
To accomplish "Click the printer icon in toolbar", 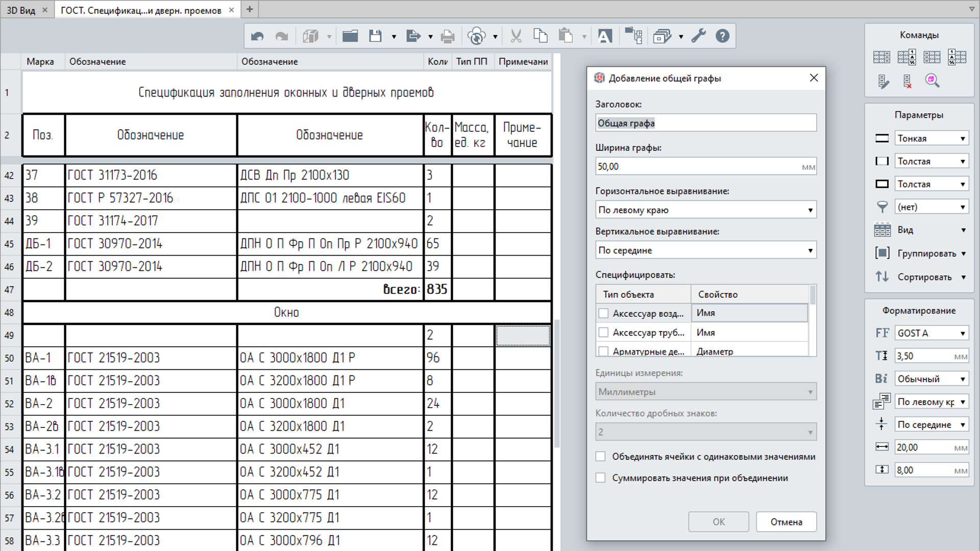I will 448,36.
